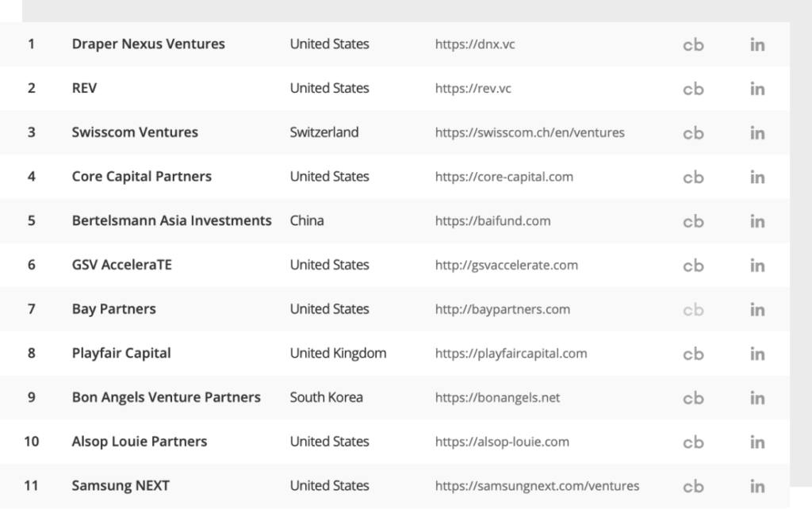Viewport: 812px width, 509px height.
Task: Open LinkedIn icon for Alsop Louie Partners
Action: (757, 442)
